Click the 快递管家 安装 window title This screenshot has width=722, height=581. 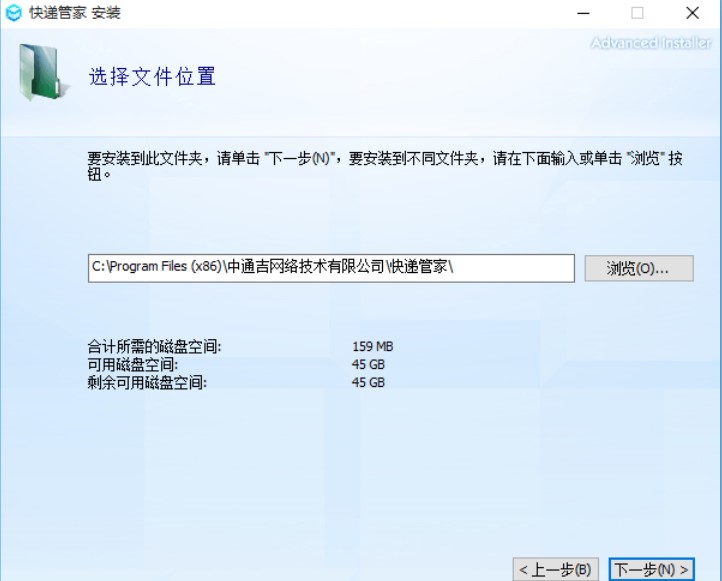(x=75, y=12)
